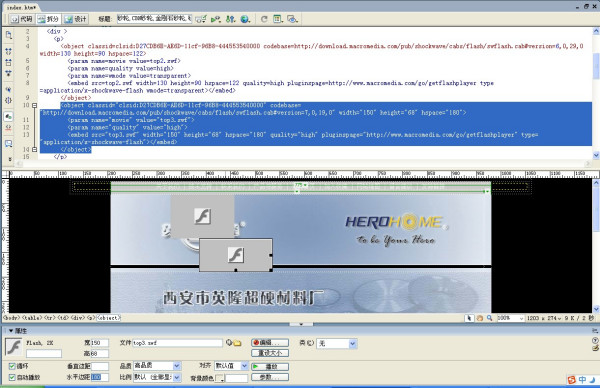The width and height of the screenshot is (600, 388).
Task: Select the index.htm document tab
Action: (x=21, y=7)
